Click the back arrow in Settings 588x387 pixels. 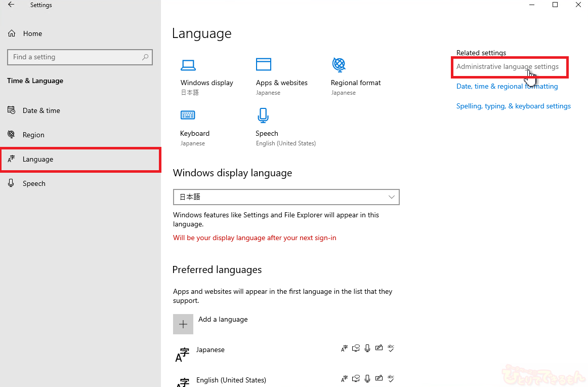click(x=11, y=5)
